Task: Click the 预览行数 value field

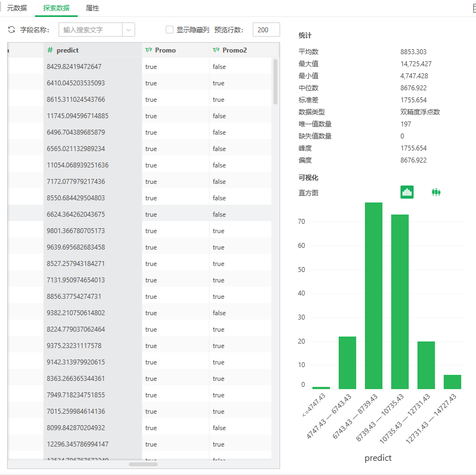Action: click(x=266, y=30)
